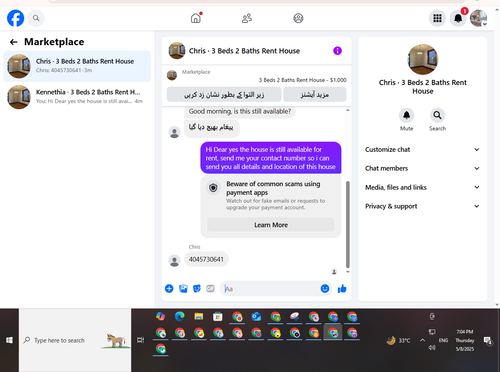Click the taskbar search box
This screenshot has height=372, width=500.
click(75, 340)
